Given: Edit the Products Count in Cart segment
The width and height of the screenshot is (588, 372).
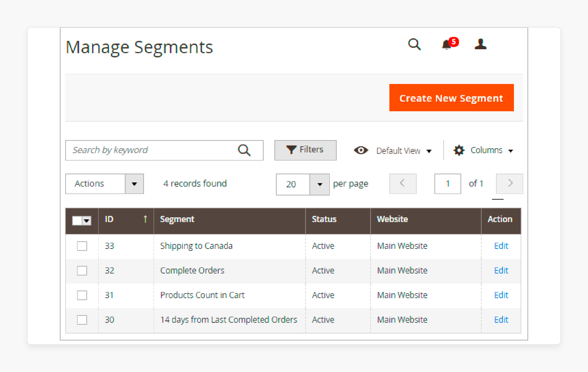Looking at the screenshot, I should 501,295.
